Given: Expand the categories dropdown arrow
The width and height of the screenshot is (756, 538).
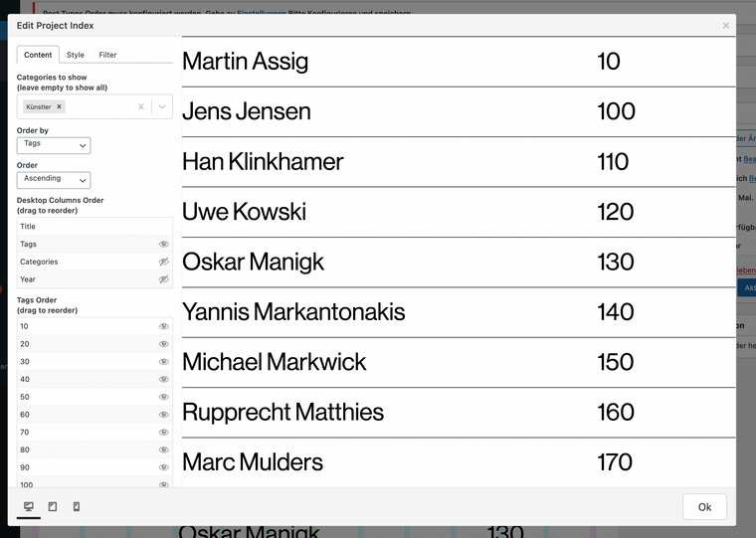Looking at the screenshot, I should (x=162, y=106).
